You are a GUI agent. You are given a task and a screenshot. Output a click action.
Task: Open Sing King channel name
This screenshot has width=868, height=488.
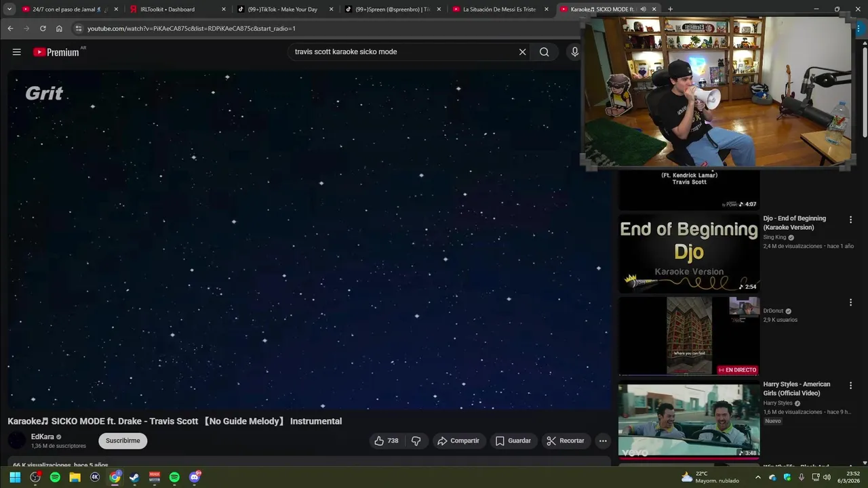(x=774, y=237)
